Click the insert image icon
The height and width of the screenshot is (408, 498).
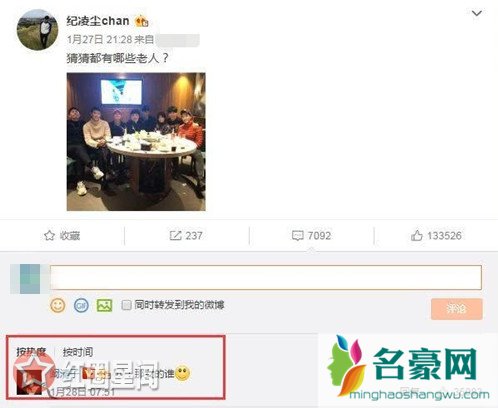coord(104,305)
